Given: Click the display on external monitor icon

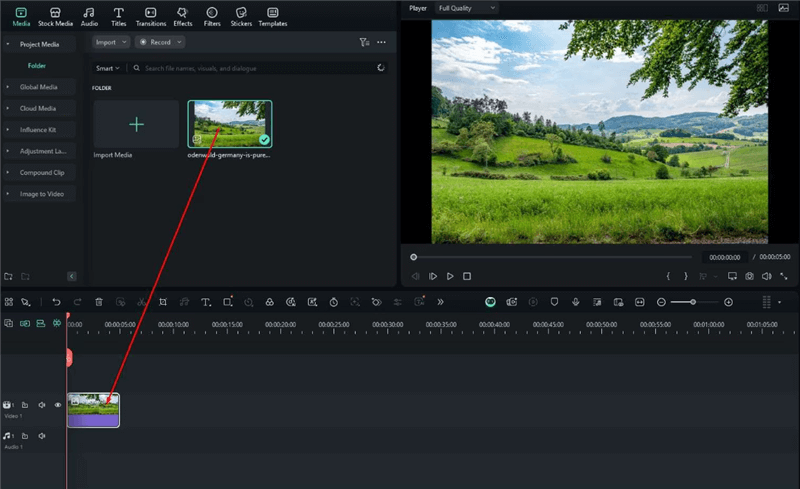Looking at the screenshot, I should 732,276.
